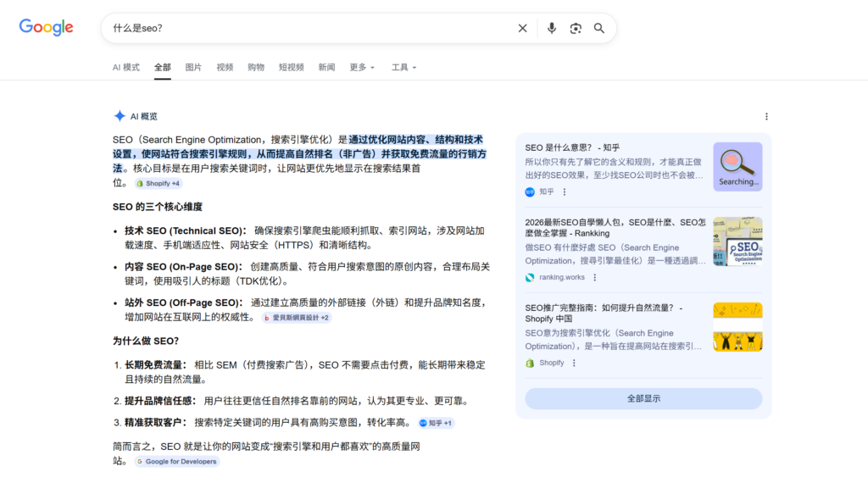Switch to 购物 tab
The image size is (868, 483).
coord(256,68)
